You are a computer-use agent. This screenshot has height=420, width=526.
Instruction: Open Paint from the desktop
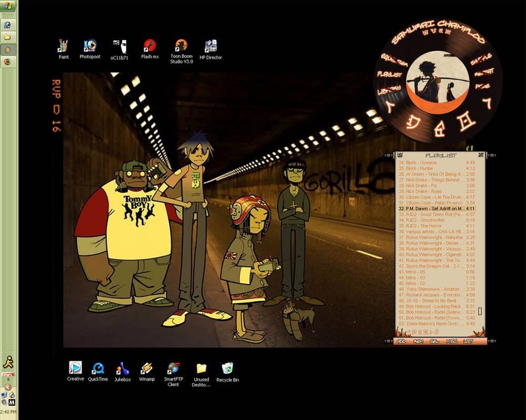tap(64, 46)
